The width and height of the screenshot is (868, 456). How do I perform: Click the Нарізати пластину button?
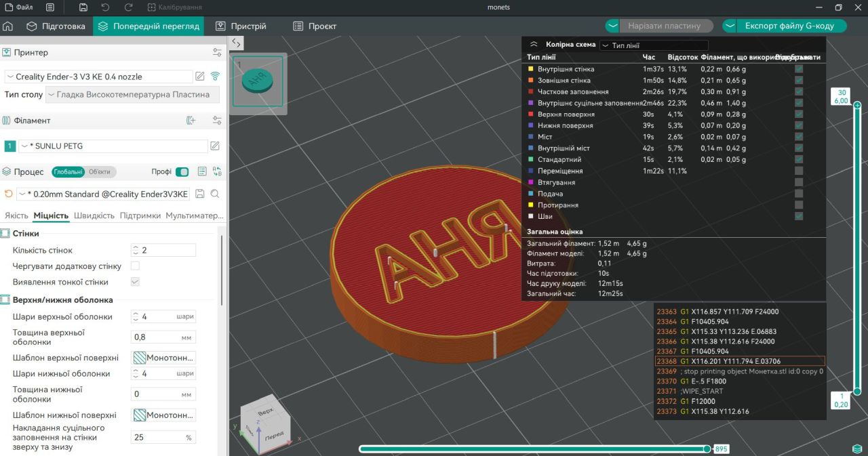coord(665,26)
